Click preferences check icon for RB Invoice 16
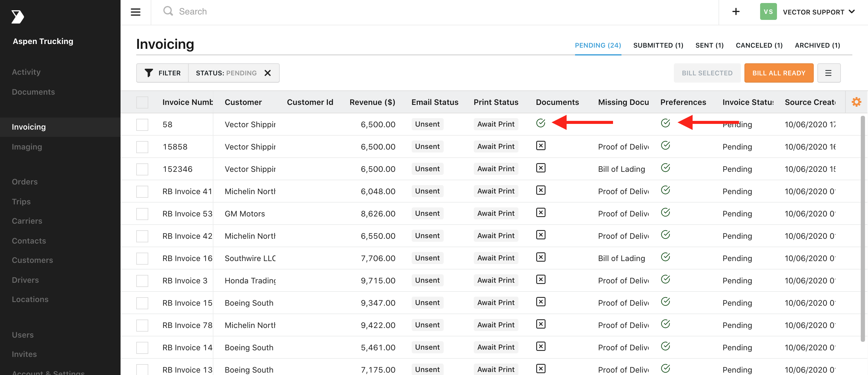 (x=665, y=257)
